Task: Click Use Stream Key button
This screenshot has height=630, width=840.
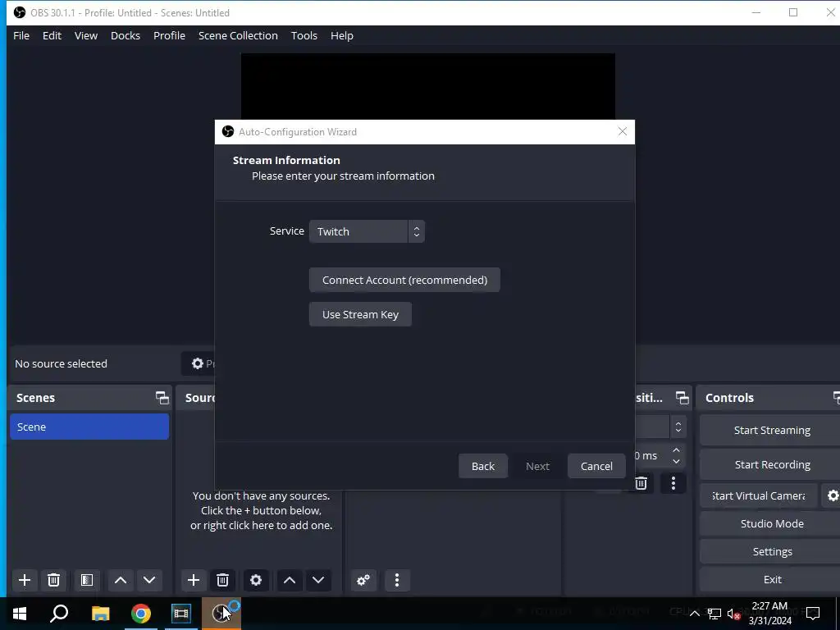Action: [x=361, y=314]
